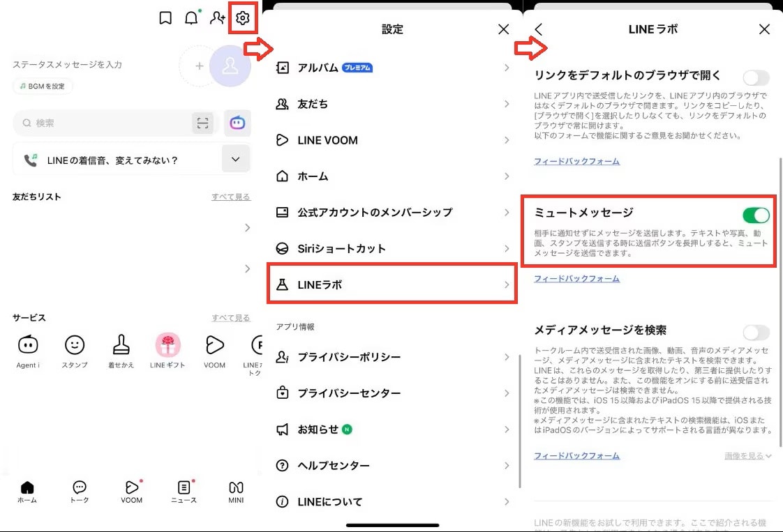
Task: Tap すべて見る next to サービス
Action: tap(231, 317)
